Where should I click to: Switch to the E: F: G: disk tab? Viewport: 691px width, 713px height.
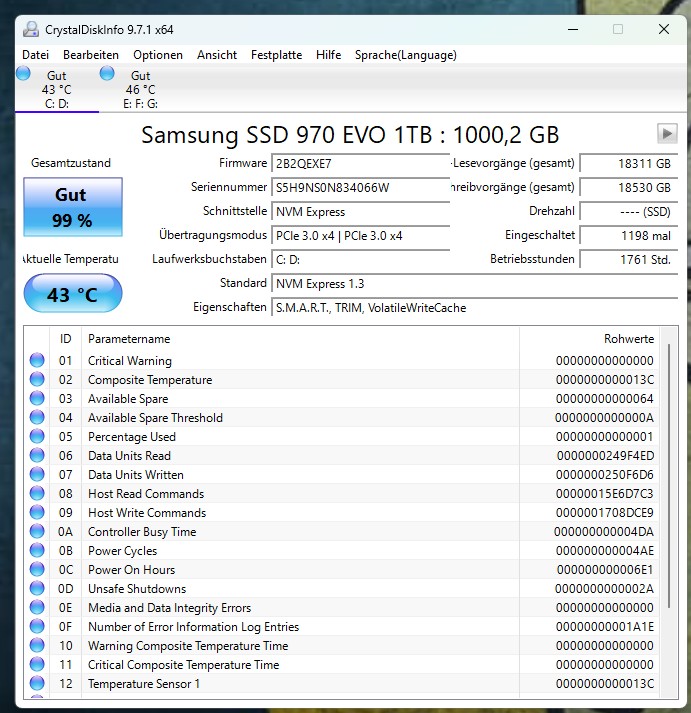point(140,89)
